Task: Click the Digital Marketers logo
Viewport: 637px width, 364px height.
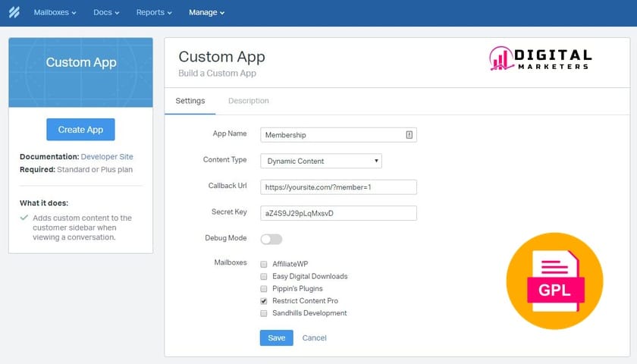Action: tap(540, 59)
